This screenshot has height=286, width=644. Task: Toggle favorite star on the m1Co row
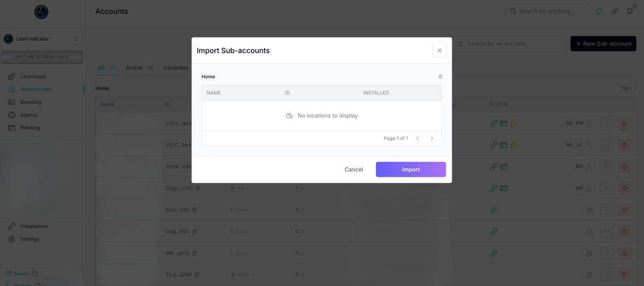pos(513,123)
